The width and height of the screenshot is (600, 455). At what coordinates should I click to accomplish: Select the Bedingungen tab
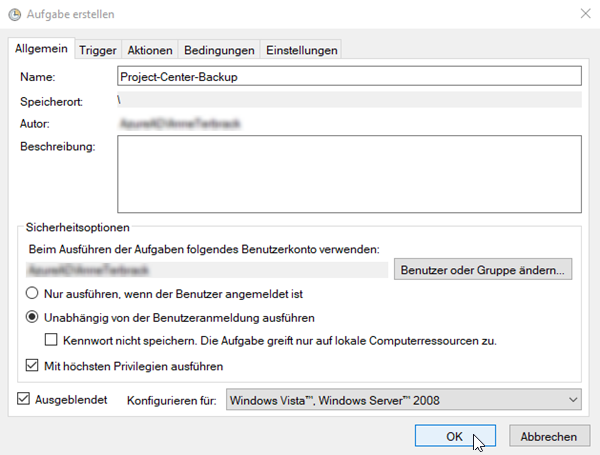click(x=218, y=50)
